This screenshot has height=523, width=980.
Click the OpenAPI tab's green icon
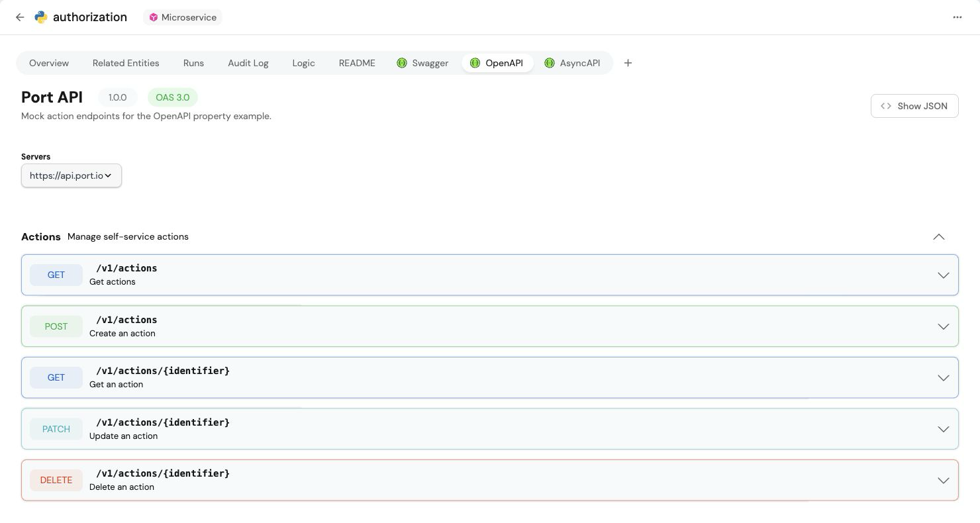point(475,63)
